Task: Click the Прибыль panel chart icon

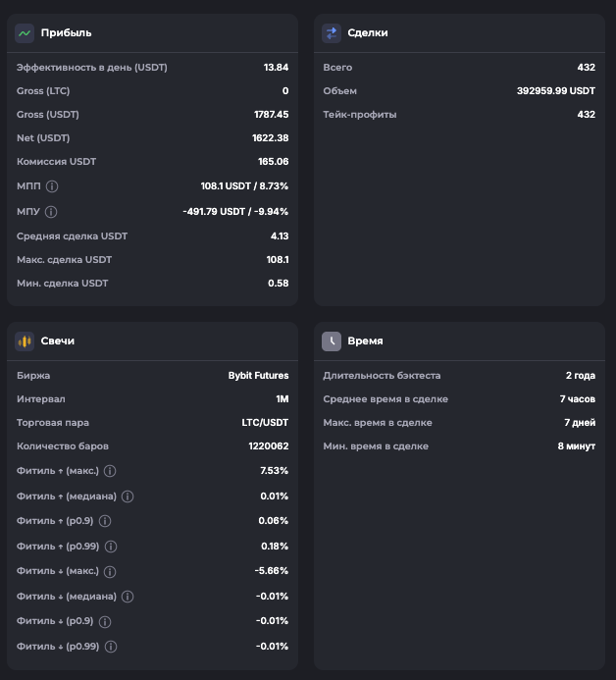Action: coord(25,32)
